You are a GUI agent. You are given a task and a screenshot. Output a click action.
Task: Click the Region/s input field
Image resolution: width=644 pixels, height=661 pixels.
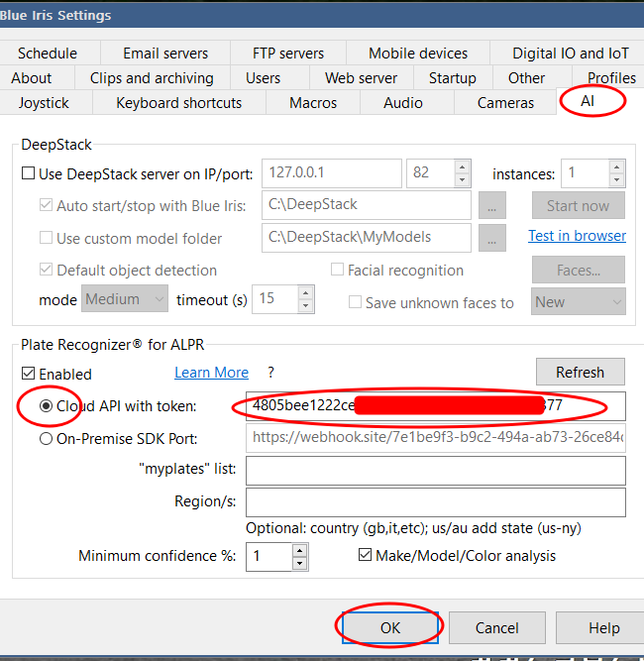coord(436,502)
